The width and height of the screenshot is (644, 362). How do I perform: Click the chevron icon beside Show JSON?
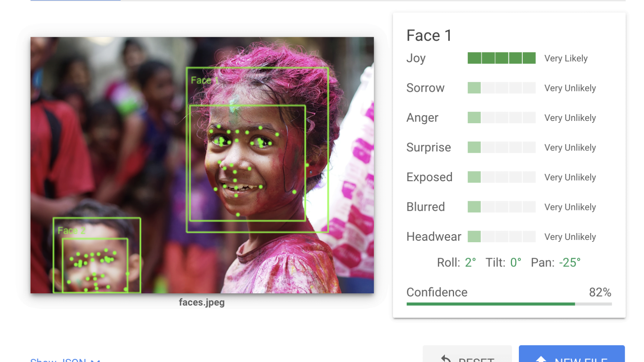(95, 360)
